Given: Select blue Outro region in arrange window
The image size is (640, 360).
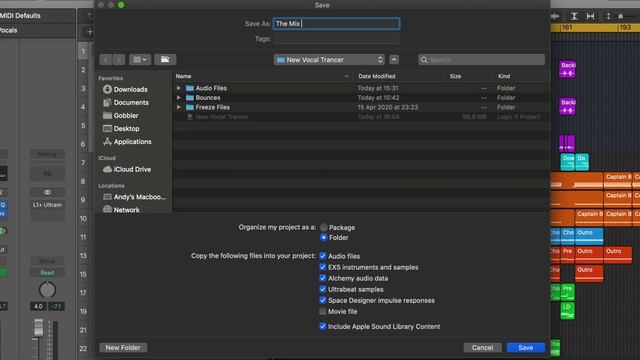Looking at the screenshot, I should (x=589, y=236).
